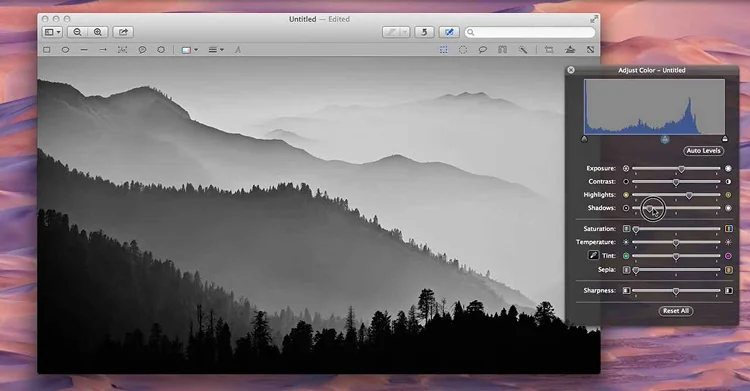
Task: Click the Reset All button
Action: (x=676, y=311)
